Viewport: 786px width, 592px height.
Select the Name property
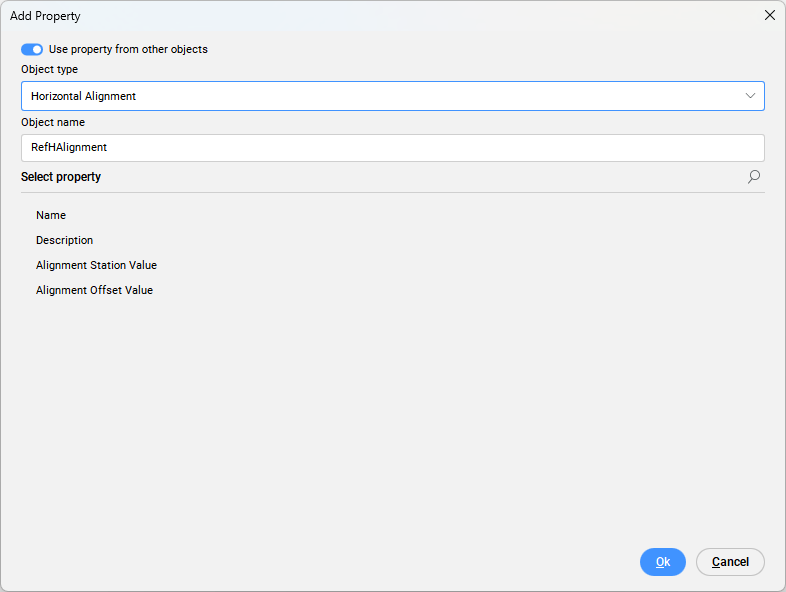(x=51, y=215)
